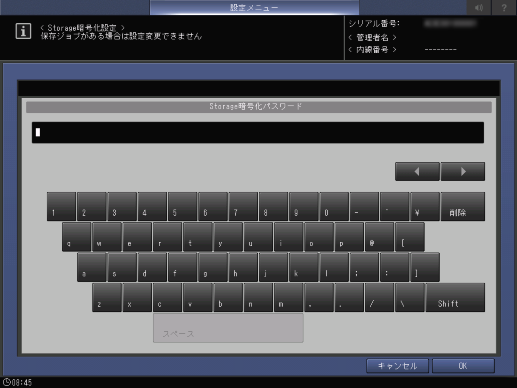Tap the n key
Viewport: 517px width, 388px height.
[258, 298]
